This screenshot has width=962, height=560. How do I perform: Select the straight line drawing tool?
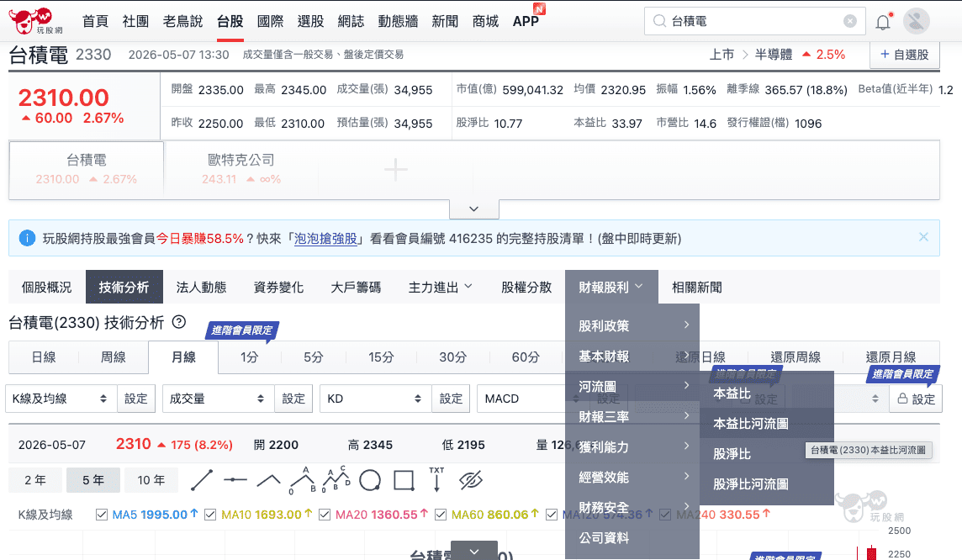point(201,480)
